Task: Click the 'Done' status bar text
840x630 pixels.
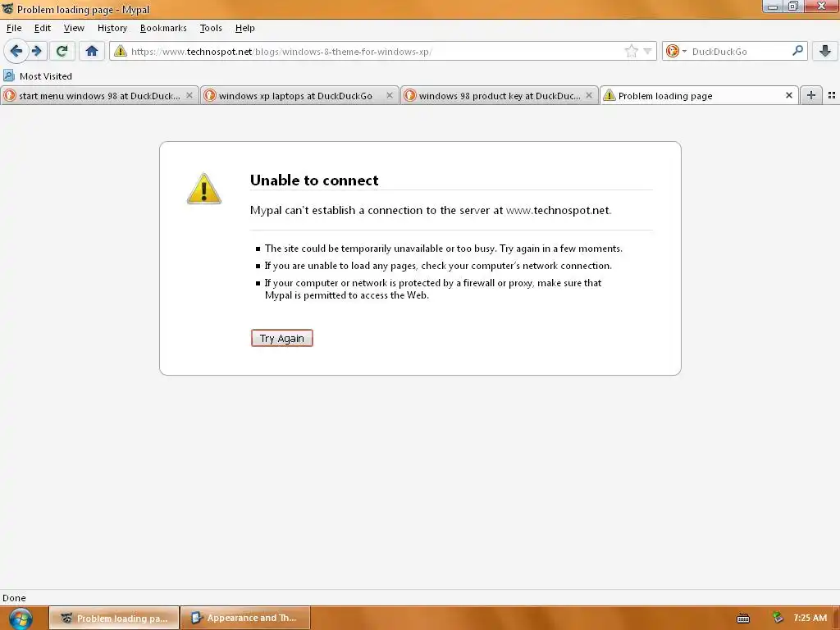Action: pos(14,598)
